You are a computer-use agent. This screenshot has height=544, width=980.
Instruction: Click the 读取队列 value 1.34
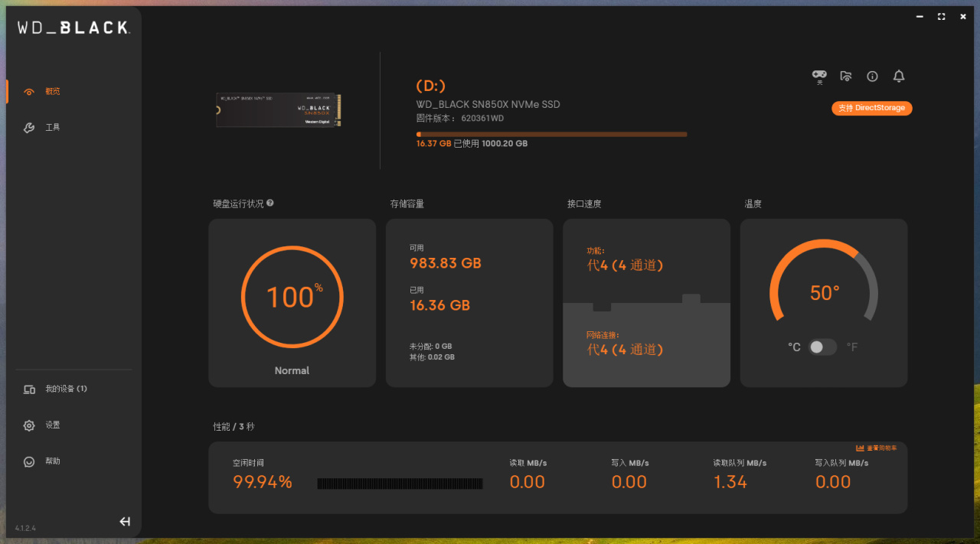coord(730,482)
